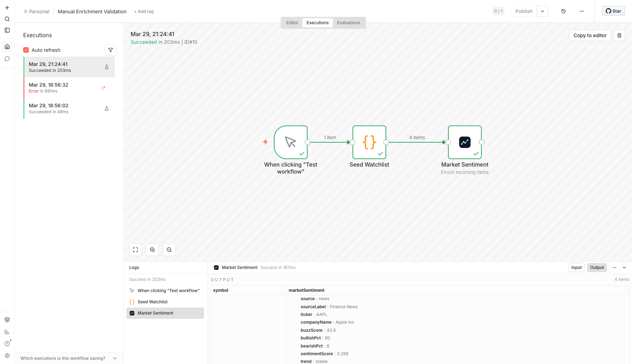Click the flask icon on 18:56:02 execution
The height and width of the screenshot is (364, 632).
pos(107,109)
